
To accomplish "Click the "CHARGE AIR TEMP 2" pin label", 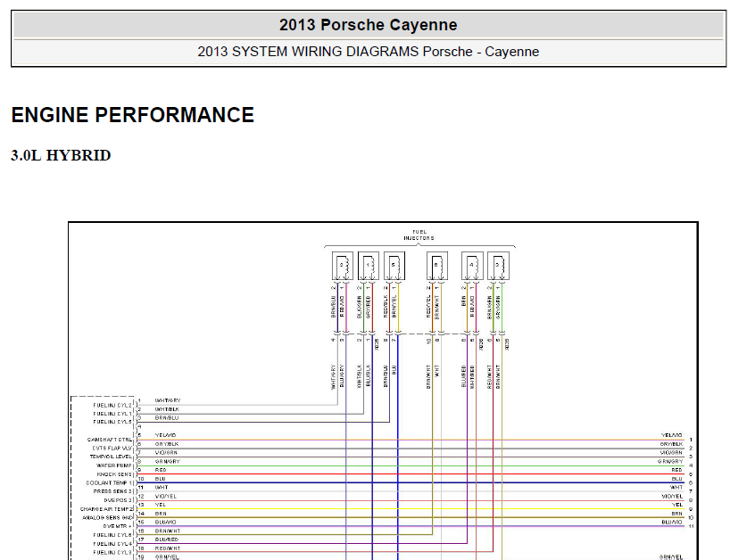I will tap(106, 509).
